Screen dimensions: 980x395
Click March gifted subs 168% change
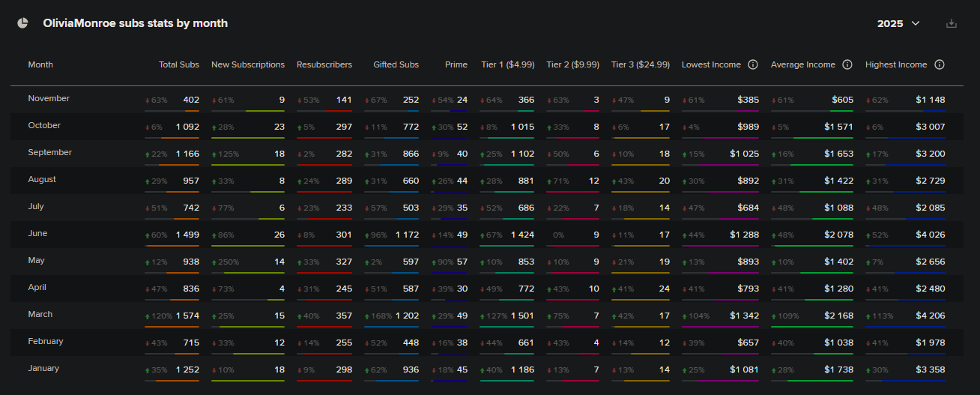click(x=379, y=316)
